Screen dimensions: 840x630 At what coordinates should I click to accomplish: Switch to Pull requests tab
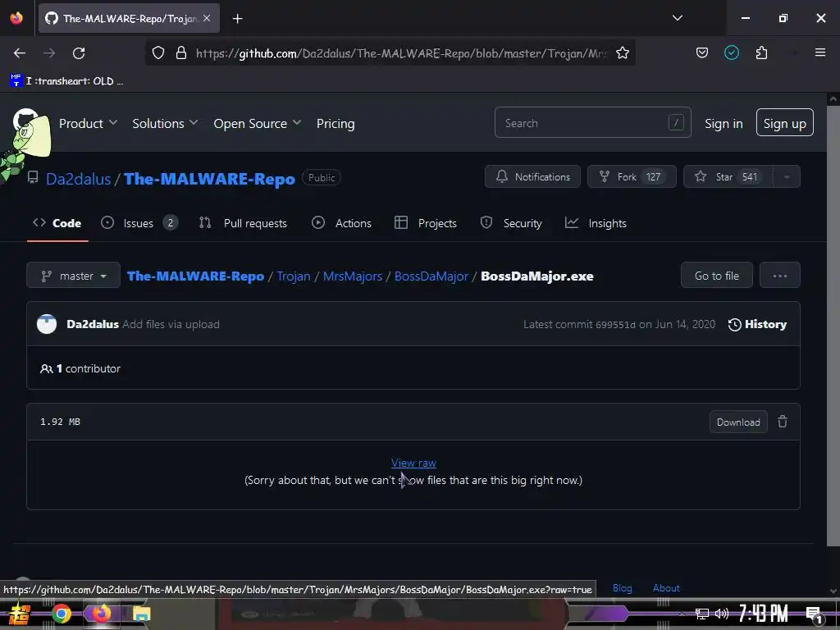click(x=243, y=223)
